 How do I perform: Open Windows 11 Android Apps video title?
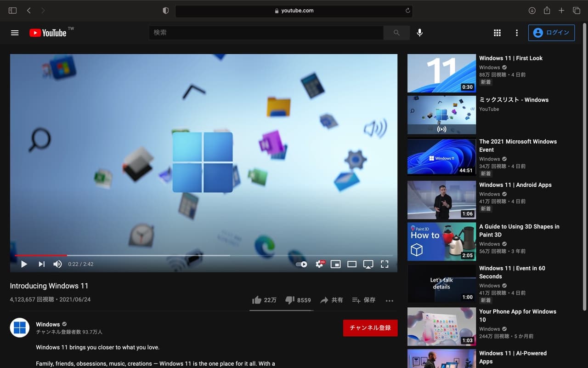(515, 185)
